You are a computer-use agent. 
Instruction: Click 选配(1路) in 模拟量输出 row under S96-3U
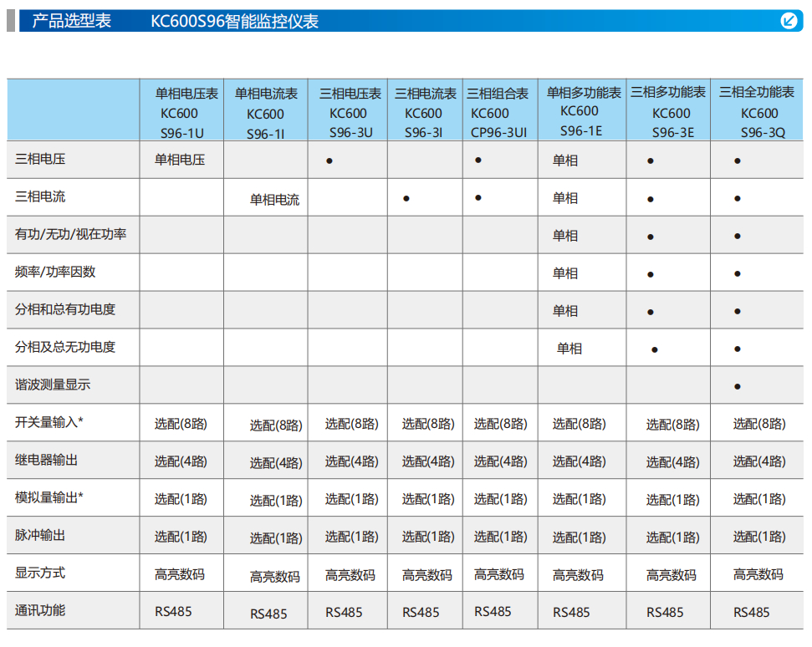click(351, 499)
